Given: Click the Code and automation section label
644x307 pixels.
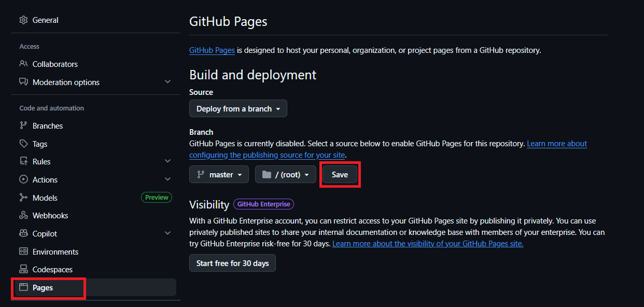Looking at the screenshot, I should (x=51, y=108).
